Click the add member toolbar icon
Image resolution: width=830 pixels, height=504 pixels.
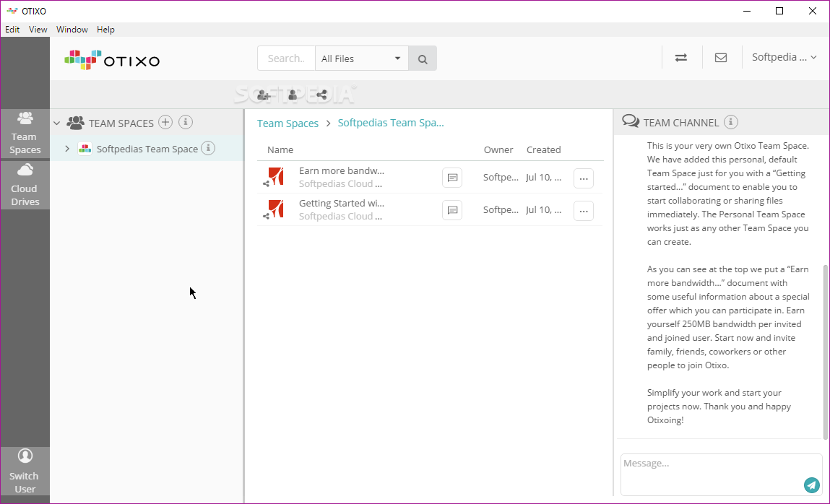coord(264,95)
